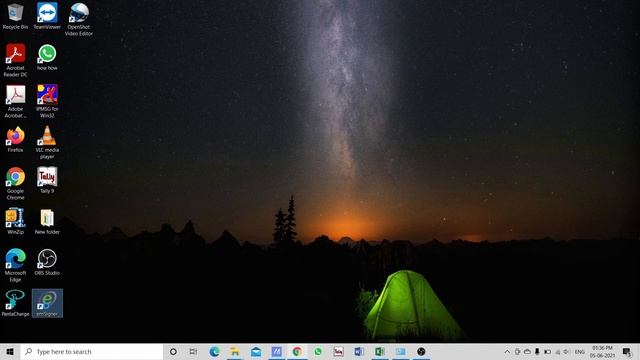Select the WhatsApp 'how how' desktop shortcut
This screenshot has height=360, width=640.
click(47, 58)
